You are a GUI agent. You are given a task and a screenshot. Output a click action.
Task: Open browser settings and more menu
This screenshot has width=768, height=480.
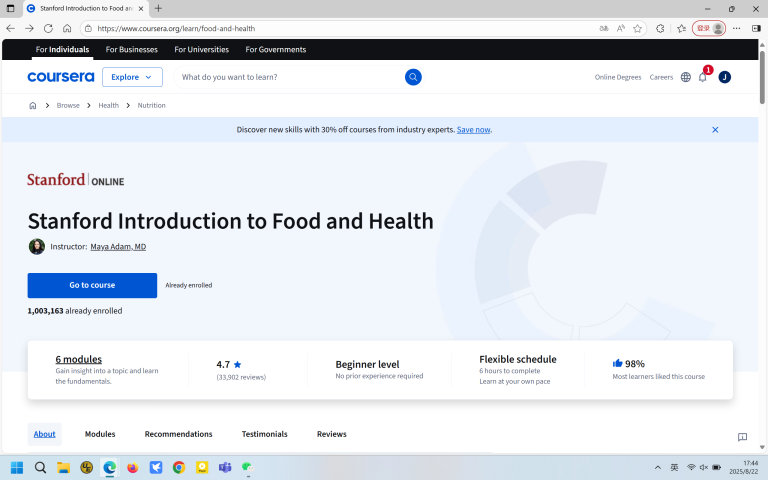click(x=737, y=28)
